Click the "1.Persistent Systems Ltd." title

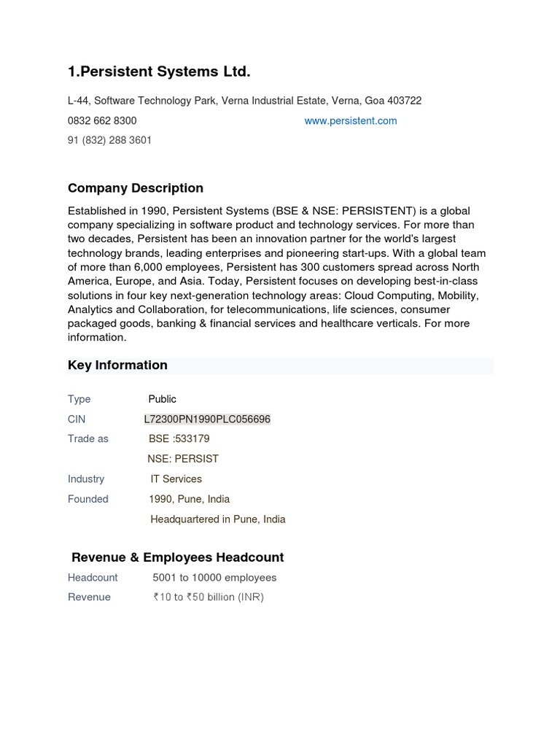(159, 71)
